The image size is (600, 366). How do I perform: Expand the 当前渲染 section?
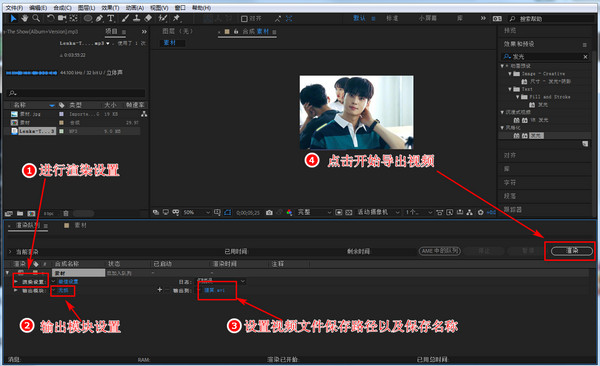click(10, 252)
